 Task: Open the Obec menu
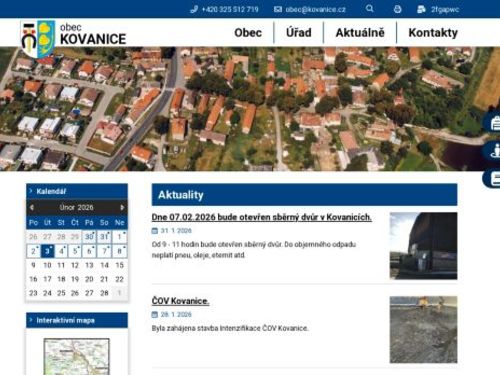coord(248,33)
